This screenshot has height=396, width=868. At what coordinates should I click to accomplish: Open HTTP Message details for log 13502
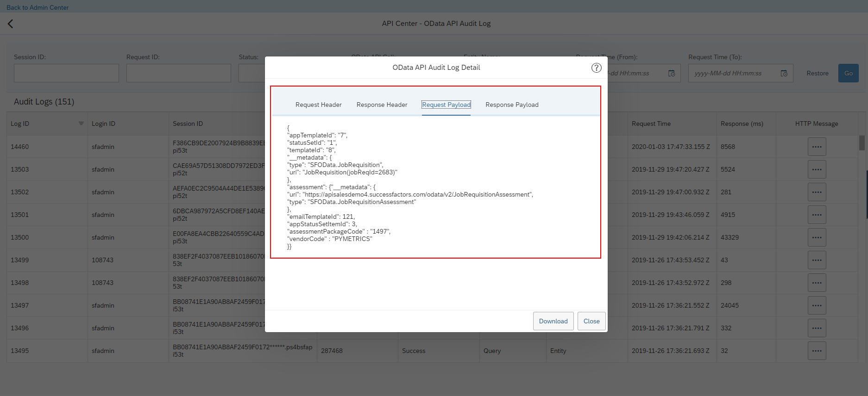click(817, 192)
